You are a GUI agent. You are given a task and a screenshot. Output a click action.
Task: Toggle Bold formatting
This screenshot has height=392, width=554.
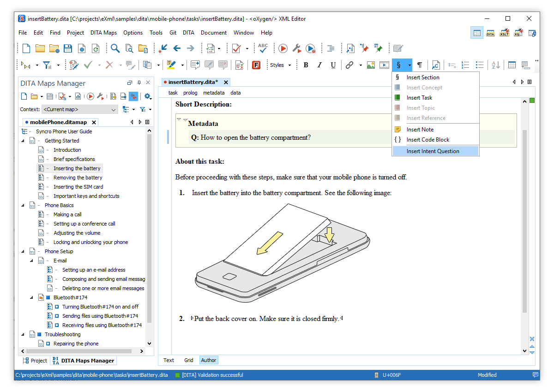pos(306,65)
